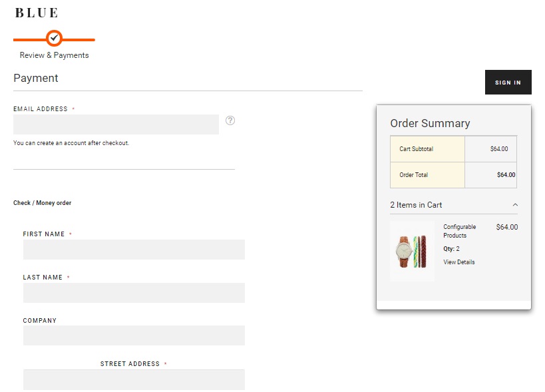This screenshot has height=392, width=545.
Task: Click the BLUE store logo
Action: click(37, 13)
